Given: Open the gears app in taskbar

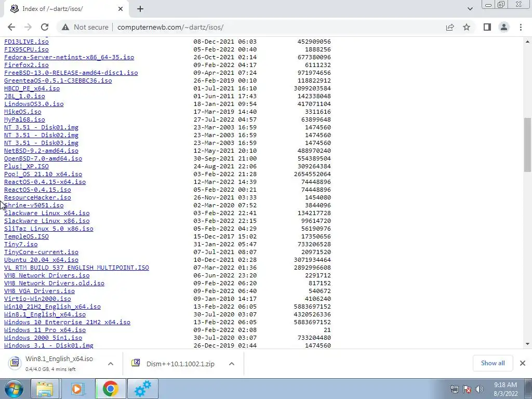Looking at the screenshot, I should point(143,389).
